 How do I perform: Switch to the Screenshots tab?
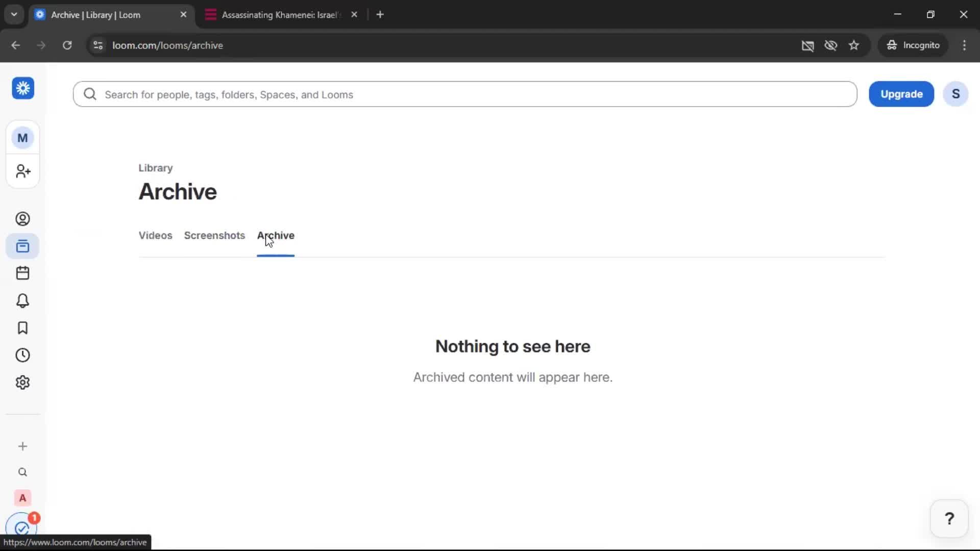[214, 235]
